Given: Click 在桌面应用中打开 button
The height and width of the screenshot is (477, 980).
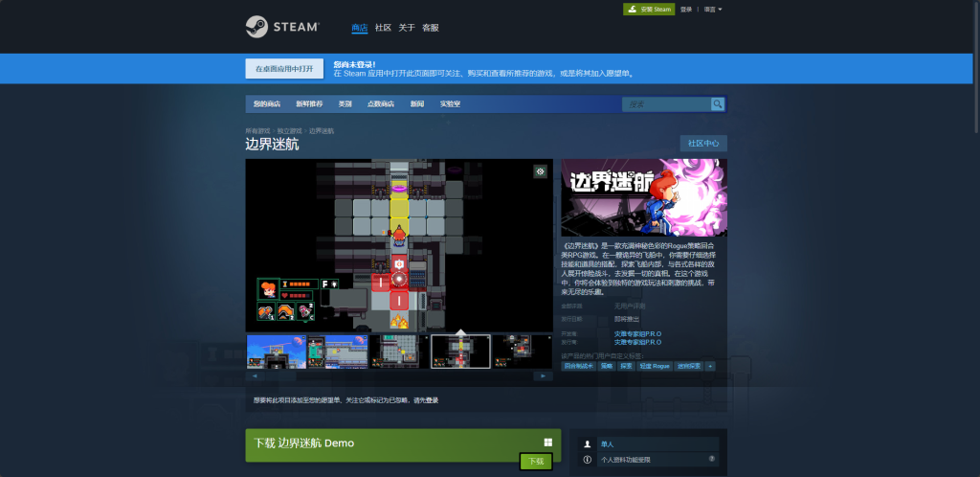Looking at the screenshot, I should click(x=284, y=69).
